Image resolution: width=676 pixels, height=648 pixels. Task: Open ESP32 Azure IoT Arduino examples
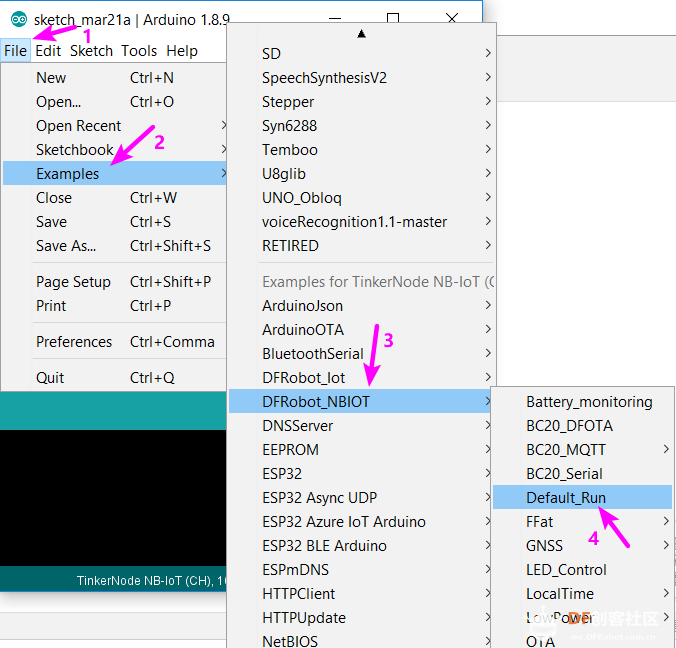(x=361, y=522)
